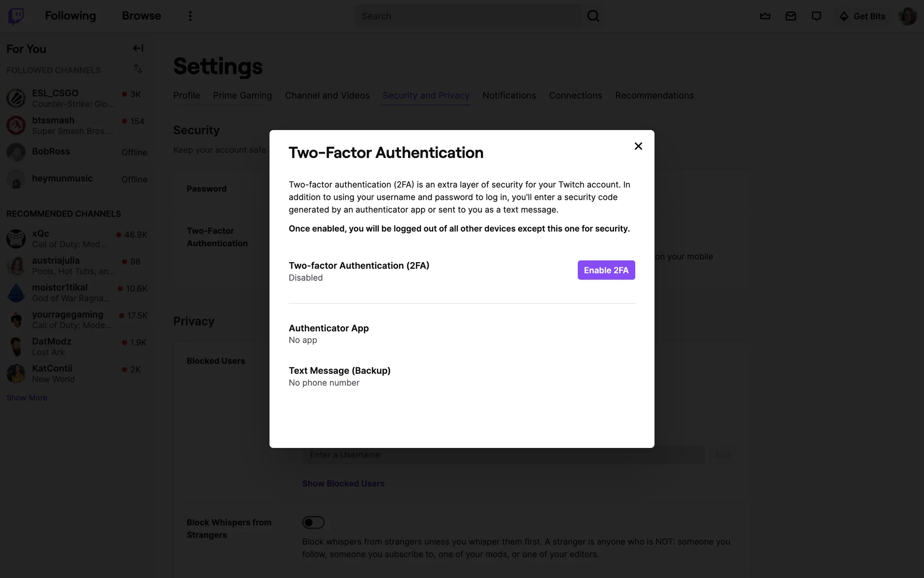Viewport: 924px width, 578px height.
Task: Open the Channel and Videos tab
Action: click(327, 95)
